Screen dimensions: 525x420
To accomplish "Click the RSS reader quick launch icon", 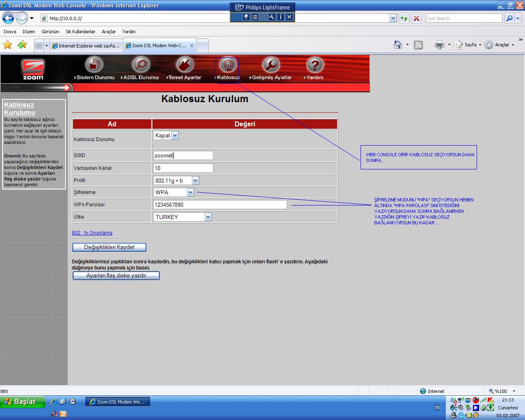I will [x=63, y=413].
